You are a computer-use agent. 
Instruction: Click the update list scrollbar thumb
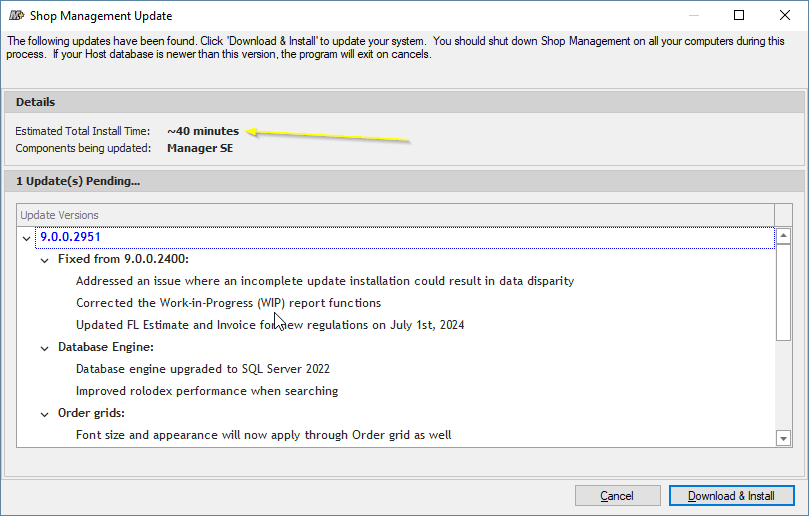tap(783, 292)
